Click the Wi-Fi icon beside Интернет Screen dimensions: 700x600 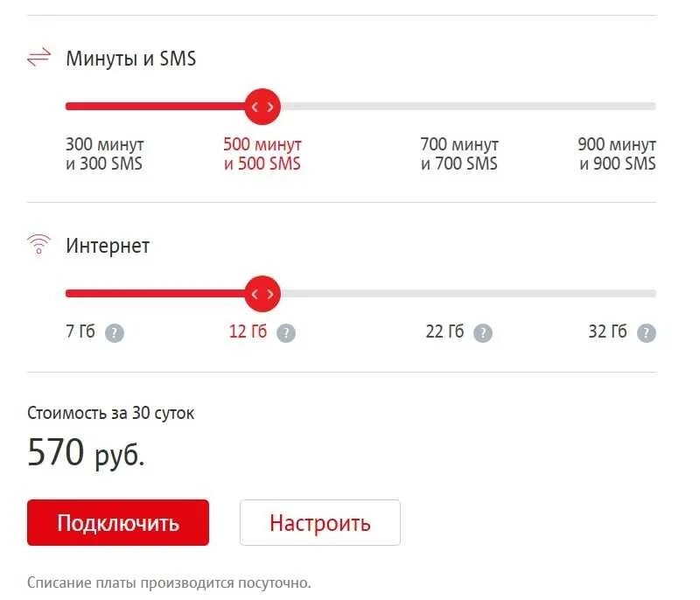[39, 245]
